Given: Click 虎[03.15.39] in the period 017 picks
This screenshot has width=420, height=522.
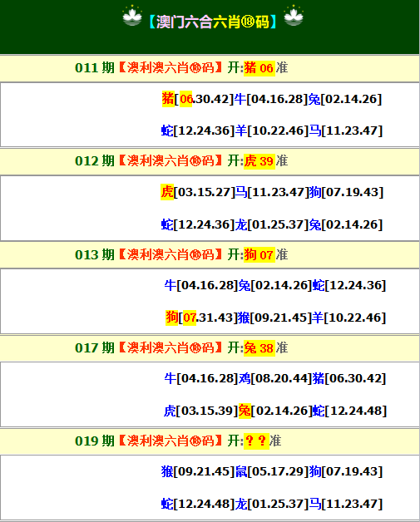Looking at the screenshot, I should (x=200, y=411).
